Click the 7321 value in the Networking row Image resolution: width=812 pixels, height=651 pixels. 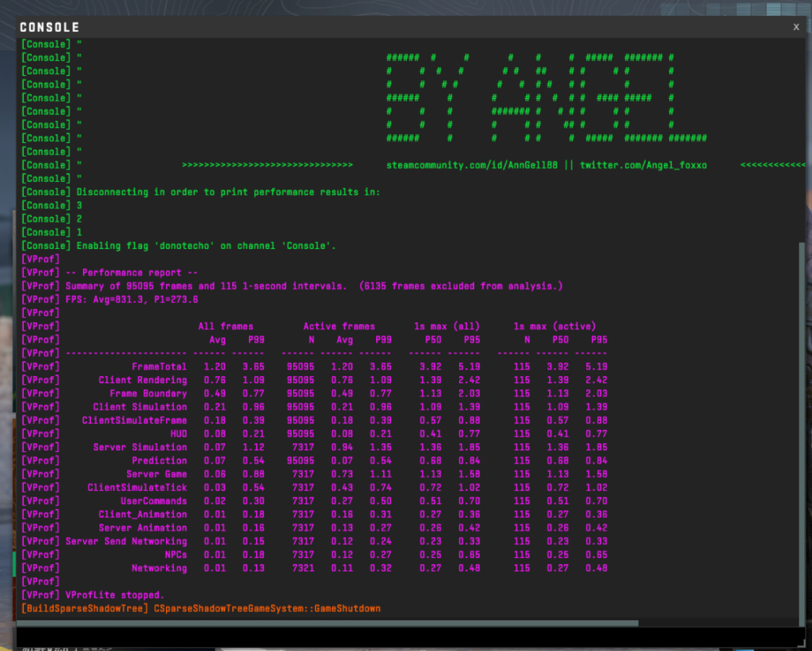(x=303, y=569)
